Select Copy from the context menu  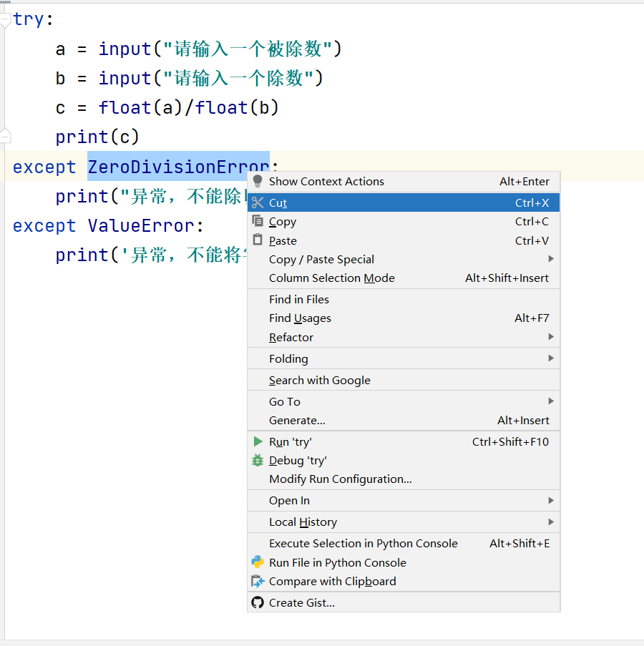click(404, 221)
